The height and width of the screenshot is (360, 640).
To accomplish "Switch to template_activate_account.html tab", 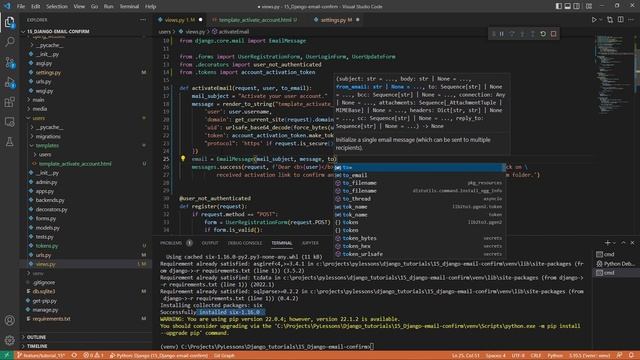I will (x=255, y=20).
